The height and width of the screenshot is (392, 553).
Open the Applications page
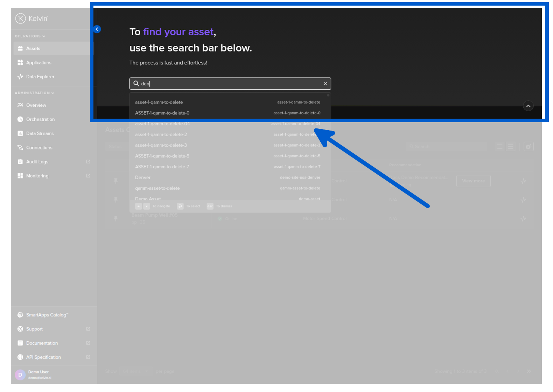click(x=38, y=63)
